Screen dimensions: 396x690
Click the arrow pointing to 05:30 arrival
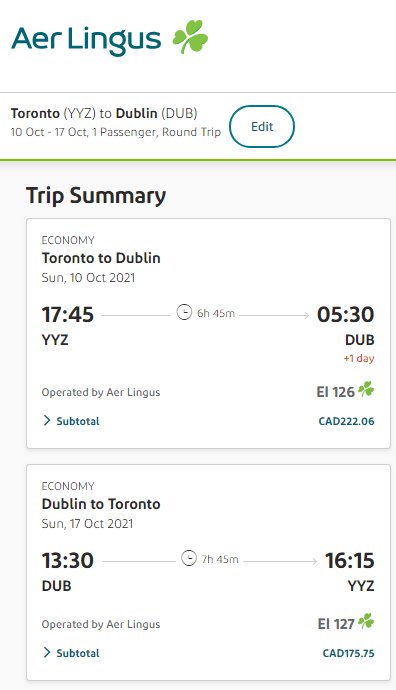[275, 315]
